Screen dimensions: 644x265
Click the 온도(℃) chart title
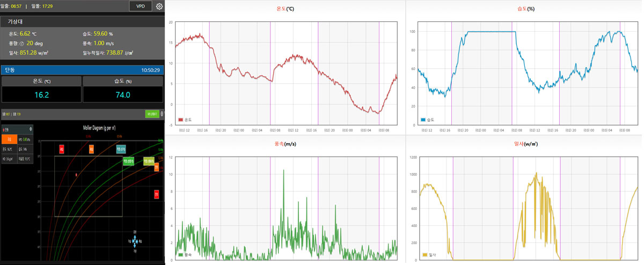pos(286,9)
